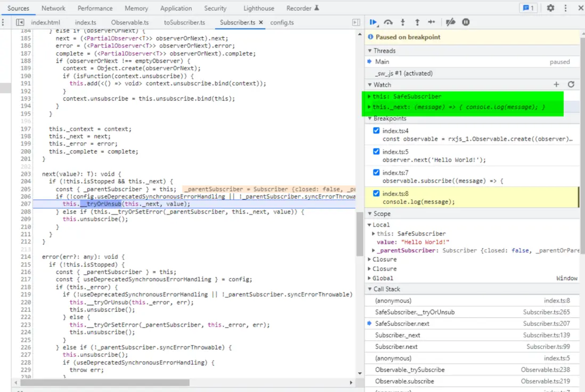The height and width of the screenshot is (392, 585).
Task: Open DevTools settings gear
Action: click(550, 8)
